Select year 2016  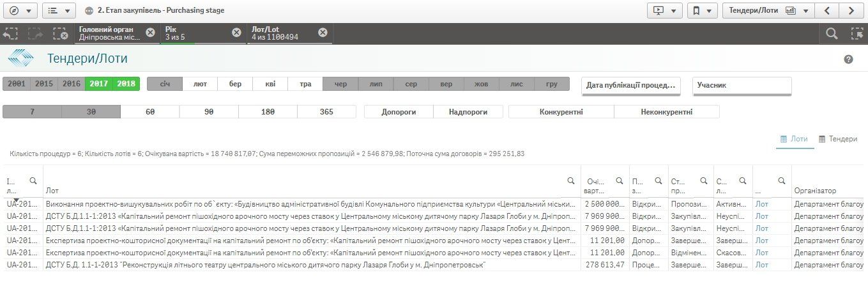pos(72,84)
